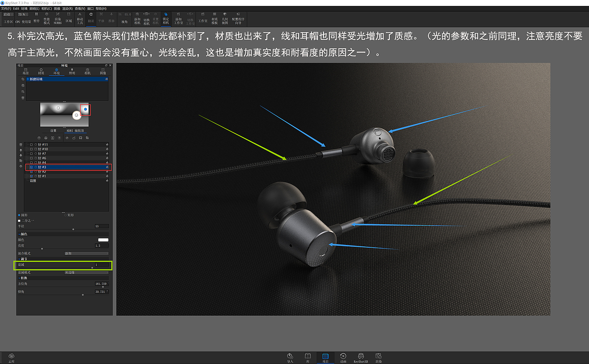Select the 区域 region render tool

[69, 18]
